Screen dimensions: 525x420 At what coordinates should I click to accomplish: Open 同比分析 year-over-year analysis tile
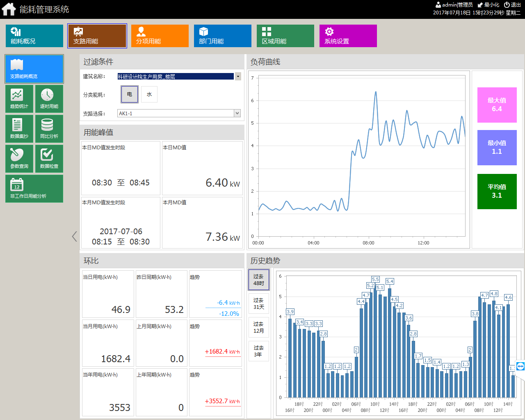(49, 129)
